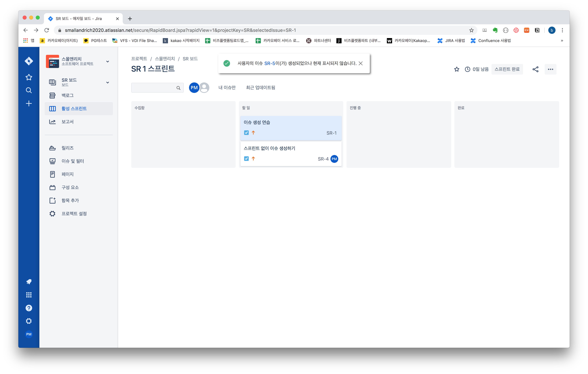Expand the 스몰앤리치 project switcher chevron
This screenshot has width=588, height=374.
(107, 61)
